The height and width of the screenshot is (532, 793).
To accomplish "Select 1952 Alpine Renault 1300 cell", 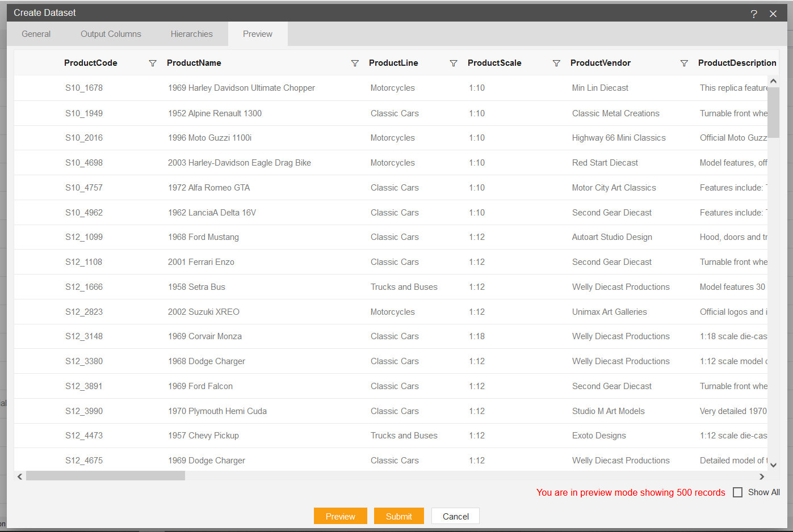I will [x=215, y=113].
